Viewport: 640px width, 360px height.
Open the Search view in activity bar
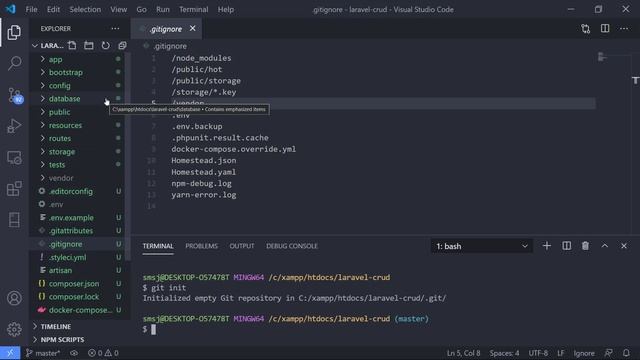[x=14, y=63]
